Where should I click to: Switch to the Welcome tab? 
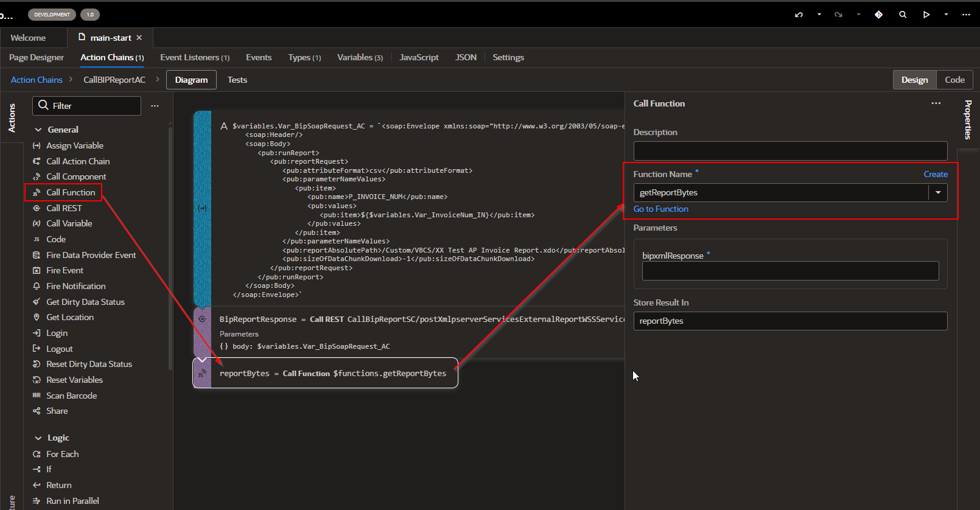coord(28,38)
